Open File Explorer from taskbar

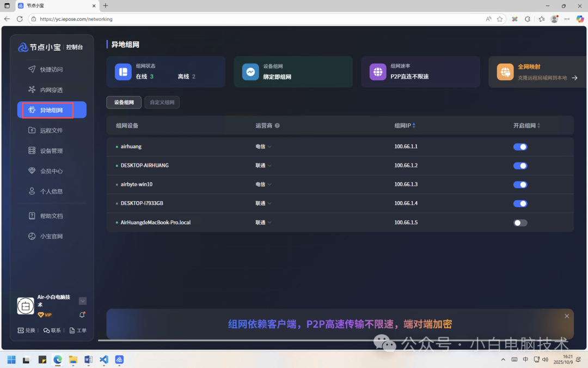coord(73,359)
